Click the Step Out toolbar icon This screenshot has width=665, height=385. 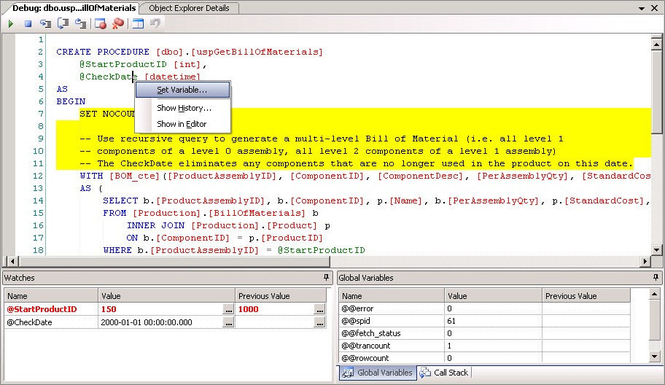click(x=81, y=24)
